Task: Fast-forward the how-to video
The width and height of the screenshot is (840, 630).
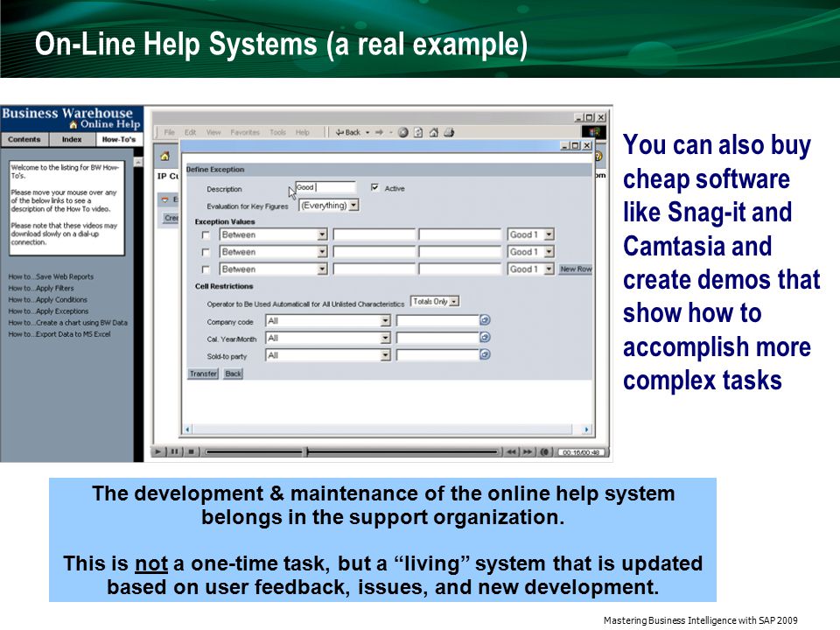Action: (x=528, y=452)
